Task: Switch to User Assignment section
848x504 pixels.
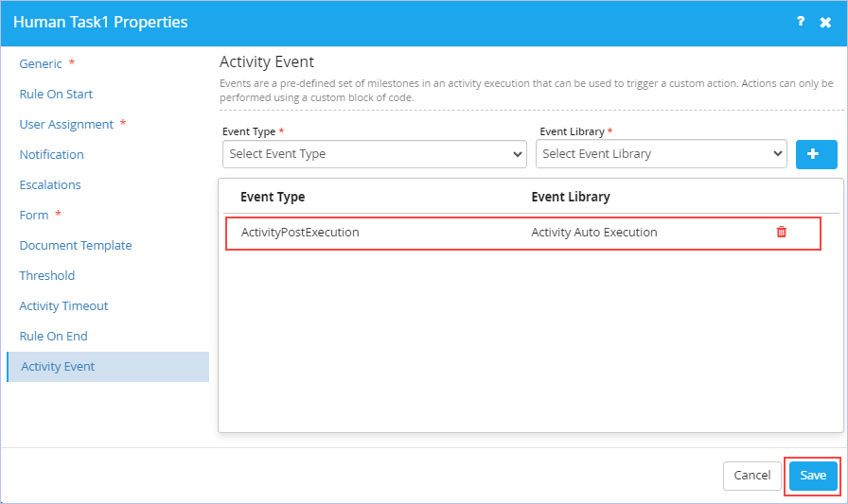Action: (66, 124)
